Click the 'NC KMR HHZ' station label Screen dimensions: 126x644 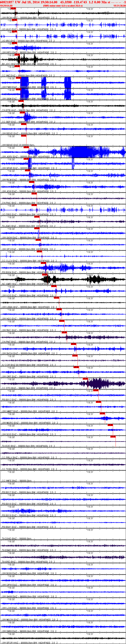9,284
